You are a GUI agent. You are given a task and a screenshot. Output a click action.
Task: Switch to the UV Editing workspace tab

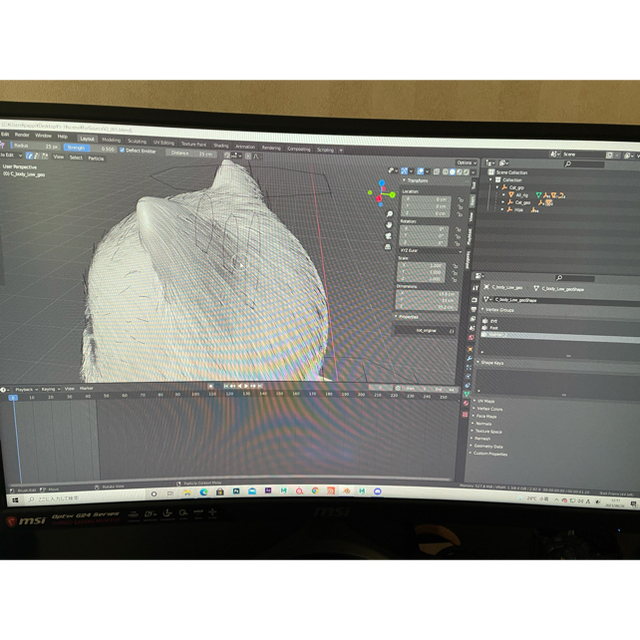164,142
